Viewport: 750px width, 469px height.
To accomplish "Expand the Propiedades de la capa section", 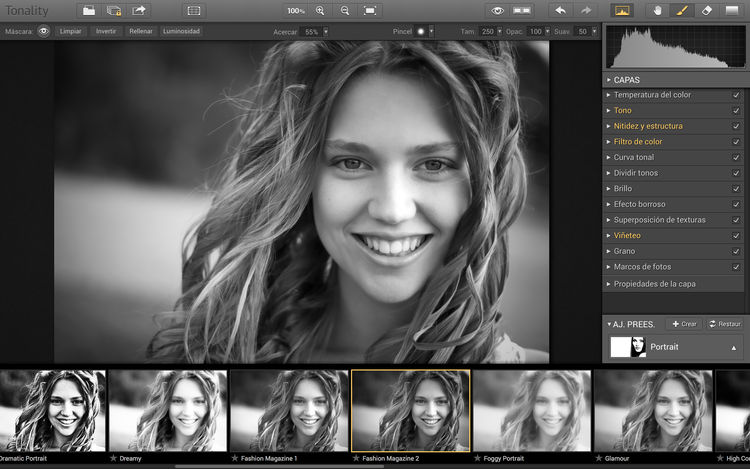I will [608, 284].
